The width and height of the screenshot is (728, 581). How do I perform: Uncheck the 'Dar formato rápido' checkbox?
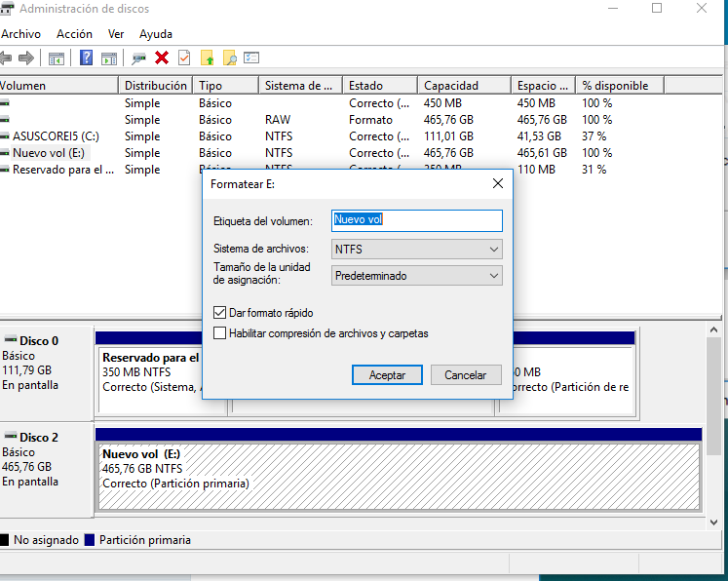pyautogui.click(x=220, y=313)
